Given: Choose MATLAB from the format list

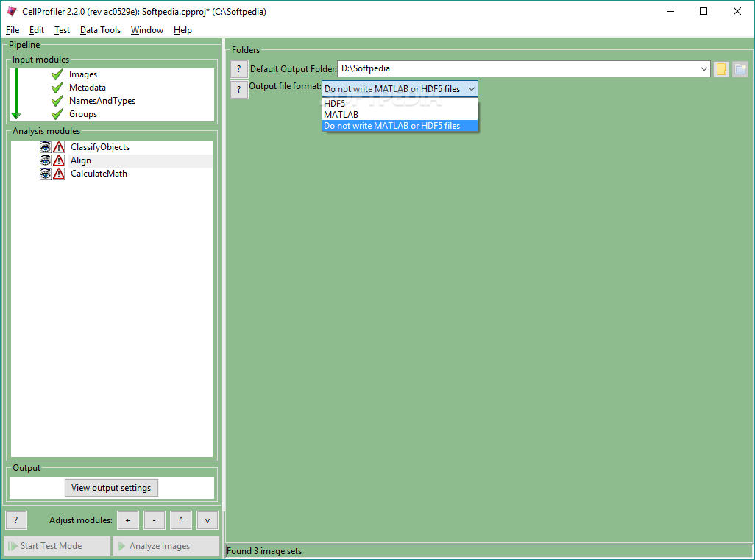Looking at the screenshot, I should coord(400,115).
